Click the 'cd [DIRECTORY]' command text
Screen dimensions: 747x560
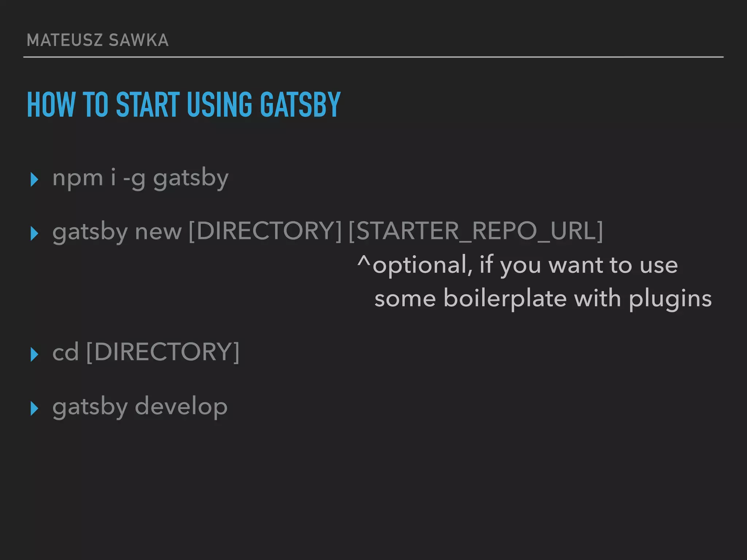146,352
